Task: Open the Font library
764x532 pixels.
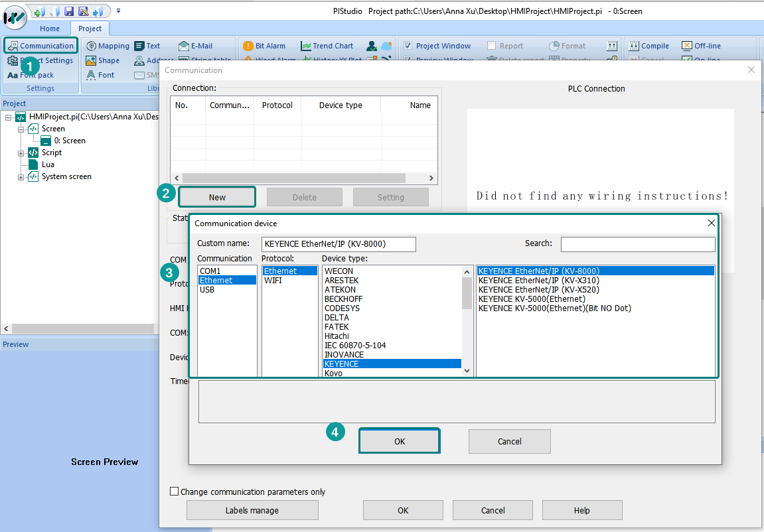Action: click(100, 75)
